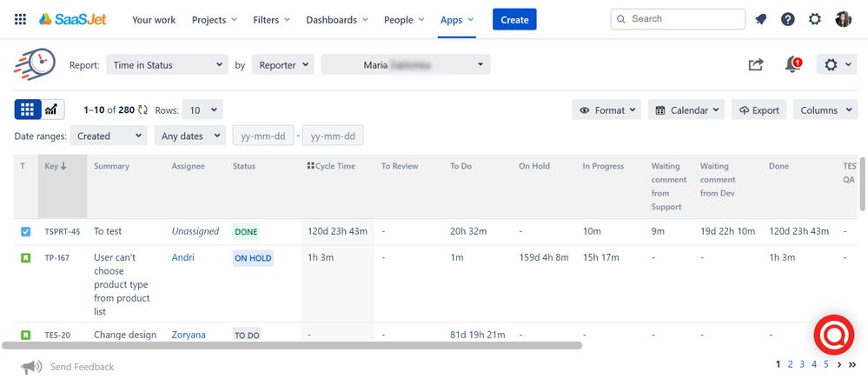Open issue key TP-167
The image size is (868, 392).
pos(57,257)
